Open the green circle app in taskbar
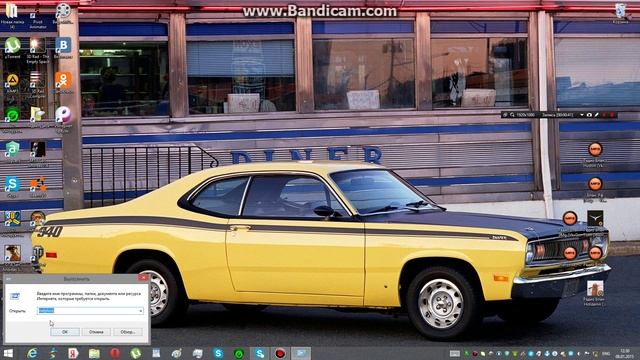This screenshot has height=360, width=640. click(239, 353)
